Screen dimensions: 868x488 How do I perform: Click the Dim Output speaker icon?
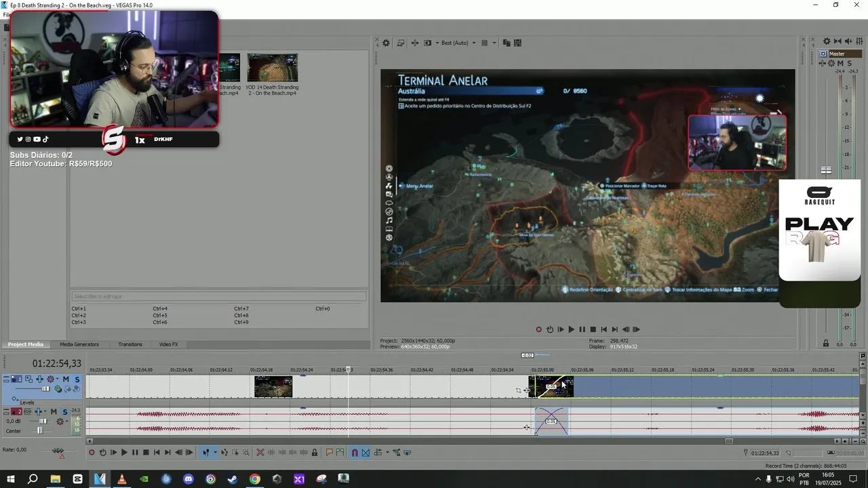tap(849, 41)
